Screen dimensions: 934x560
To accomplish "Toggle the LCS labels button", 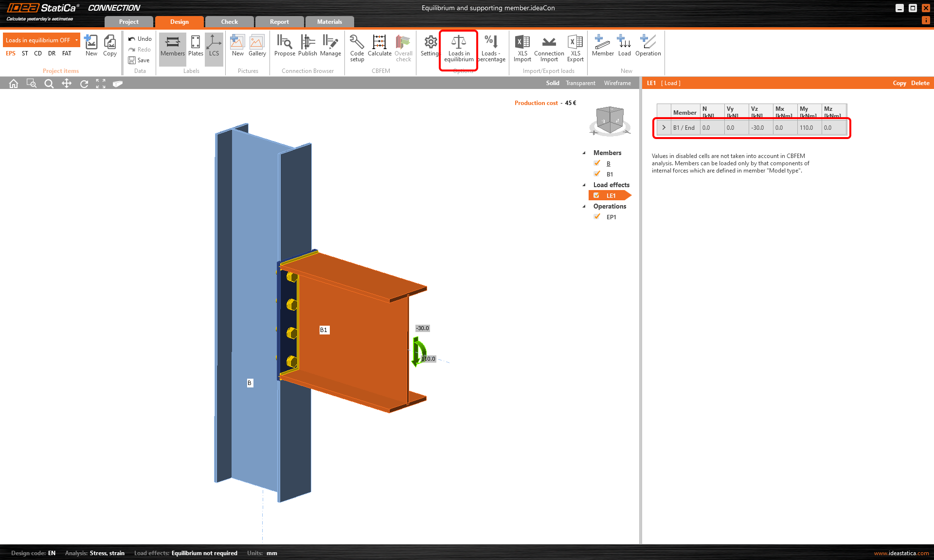I will (x=214, y=46).
